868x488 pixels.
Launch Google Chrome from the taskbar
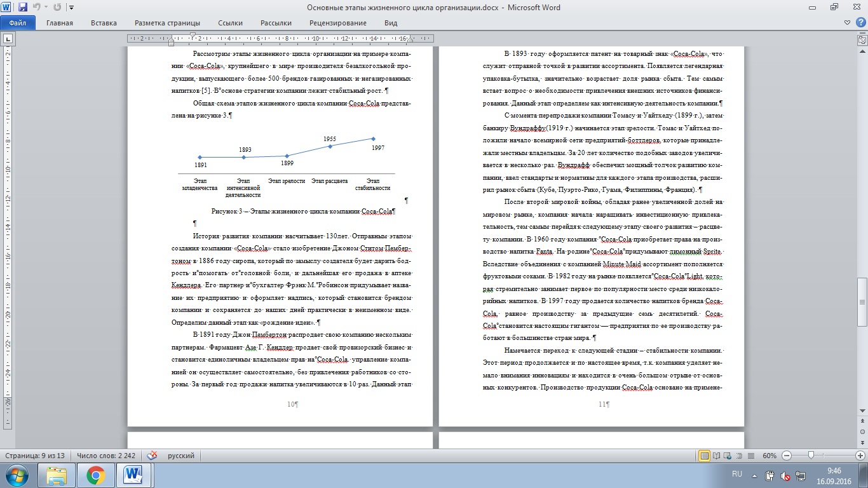95,475
